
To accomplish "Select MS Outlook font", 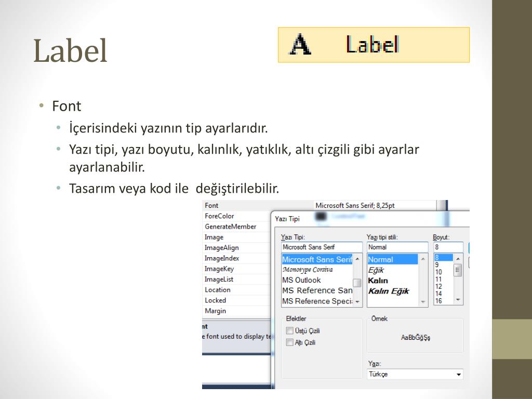I will (317, 280).
